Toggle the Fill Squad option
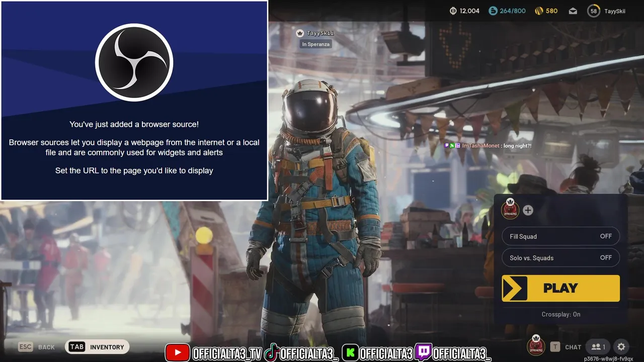This screenshot has width=644, height=362. coord(560,236)
